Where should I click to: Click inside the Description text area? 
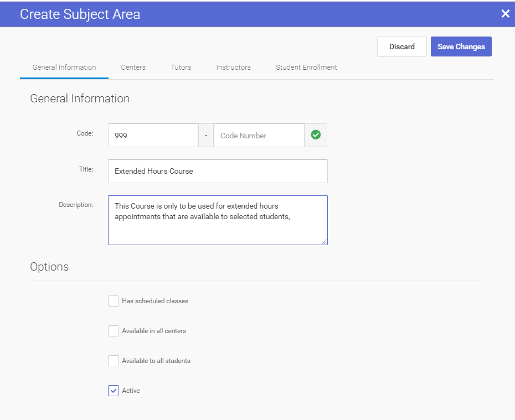pyautogui.click(x=218, y=227)
